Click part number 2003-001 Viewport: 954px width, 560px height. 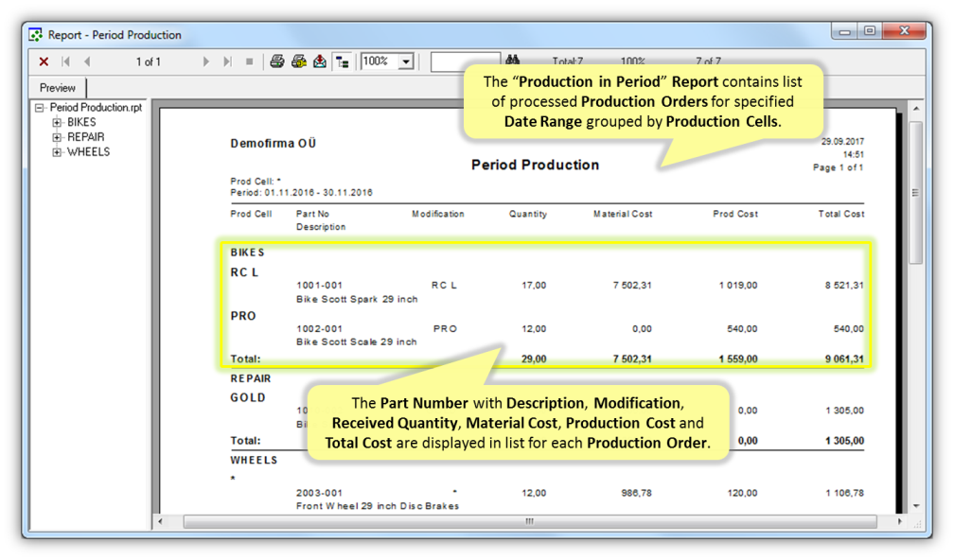coord(320,493)
